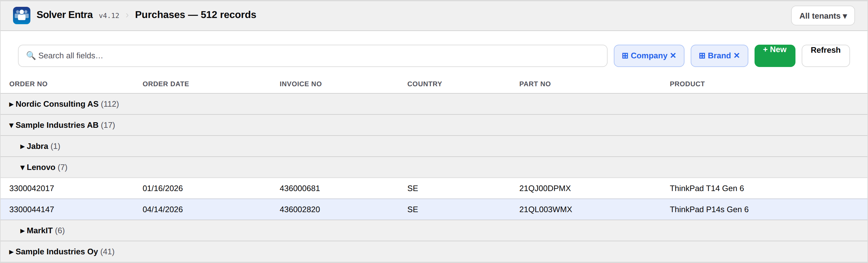Click country SE in the 3300044147 row
Image resolution: width=868 pixels, height=263 pixels.
coord(412,209)
